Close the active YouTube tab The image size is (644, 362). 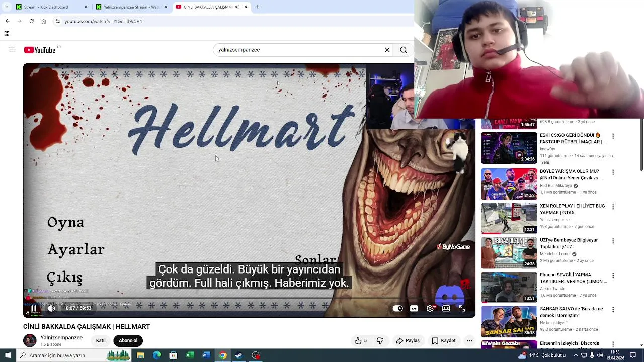tap(246, 7)
